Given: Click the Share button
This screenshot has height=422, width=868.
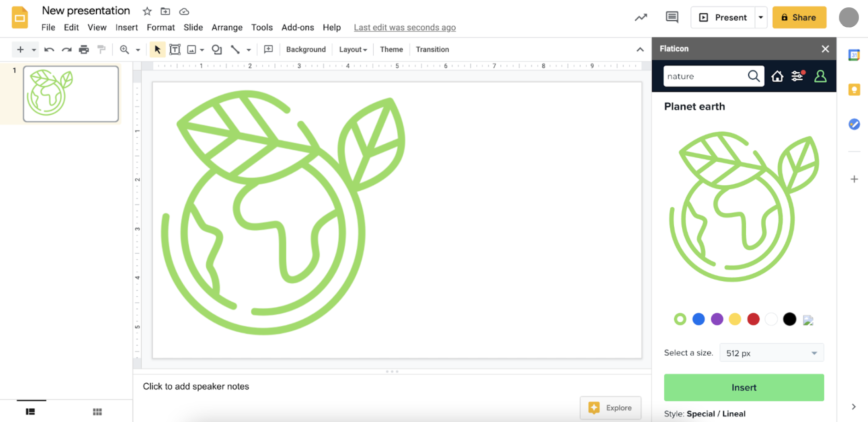Looking at the screenshot, I should click(x=799, y=18).
